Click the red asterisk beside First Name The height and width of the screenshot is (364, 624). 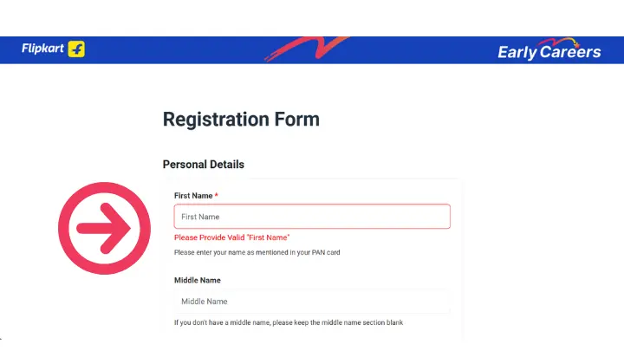click(x=216, y=195)
